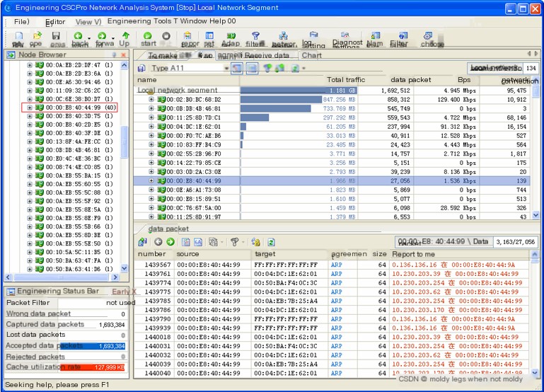
Task: Open the Network settings toolbar icon
Action: (284, 35)
